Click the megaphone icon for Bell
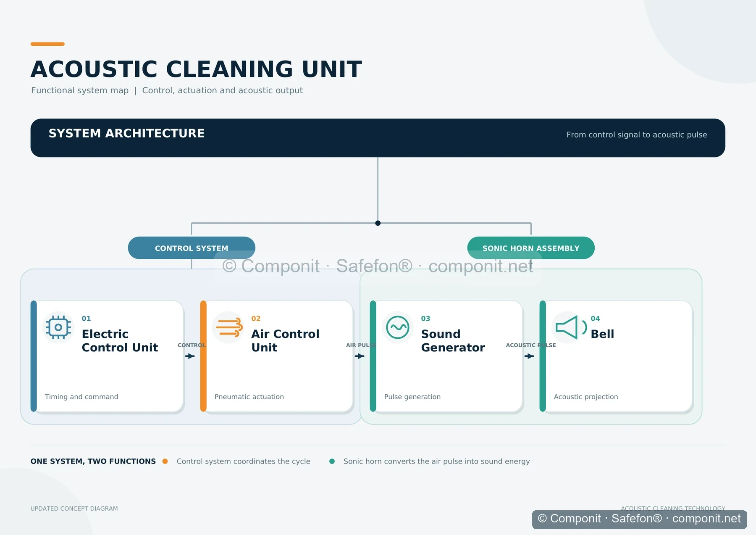 click(571, 327)
